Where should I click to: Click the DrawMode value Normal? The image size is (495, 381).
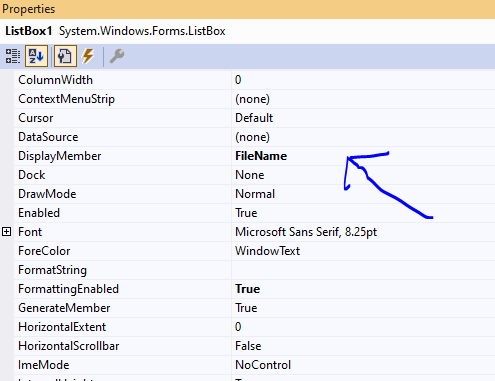click(255, 194)
